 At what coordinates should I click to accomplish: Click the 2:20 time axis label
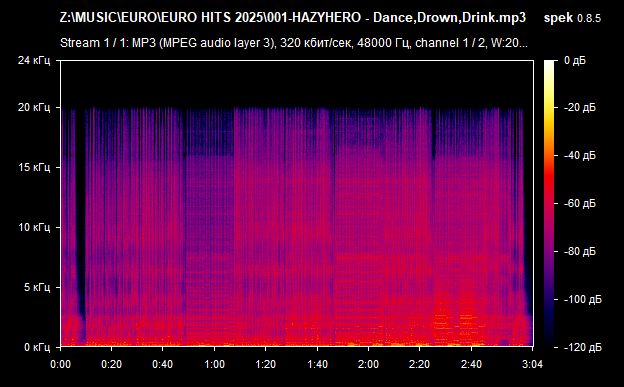(x=419, y=364)
